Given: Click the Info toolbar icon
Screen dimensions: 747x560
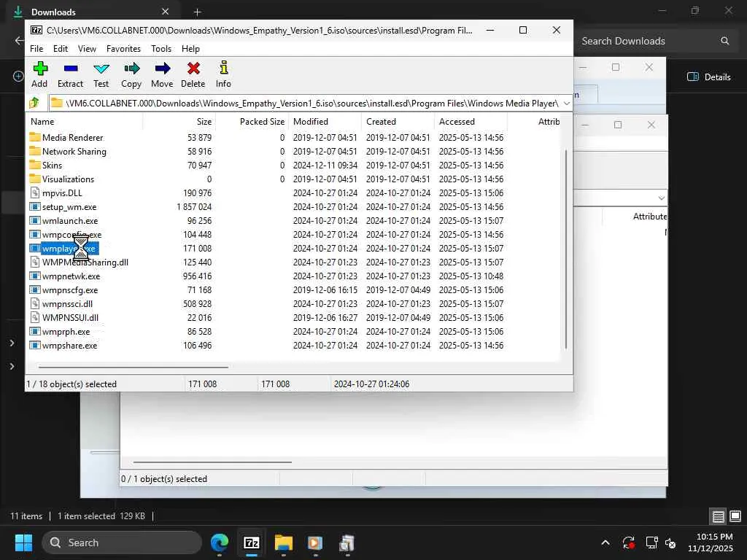Looking at the screenshot, I should point(223,68).
